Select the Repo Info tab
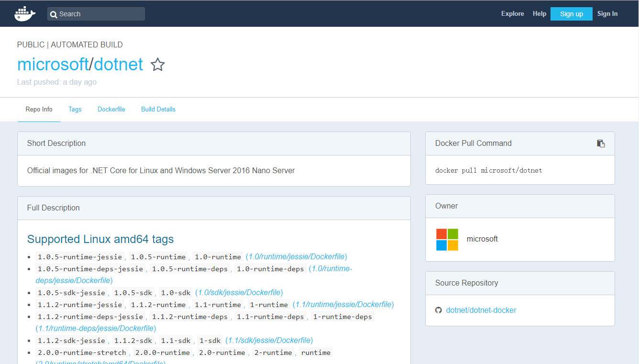This screenshot has height=364, width=639. pyautogui.click(x=39, y=110)
